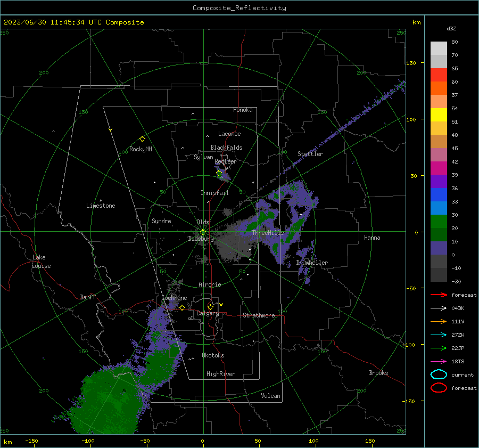Select the orange 111V arrow legend icon
The image size is (479, 448).
coord(439,321)
